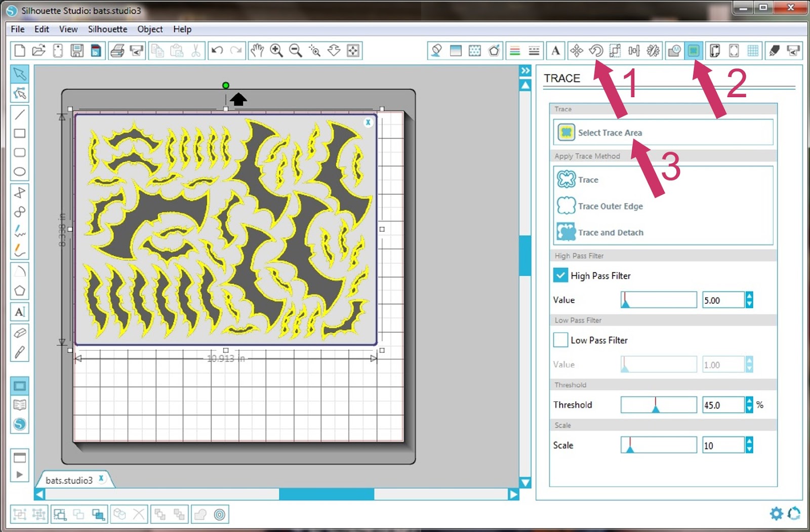Open the Fill Pattern window
This screenshot has height=532, width=810.
(475, 51)
